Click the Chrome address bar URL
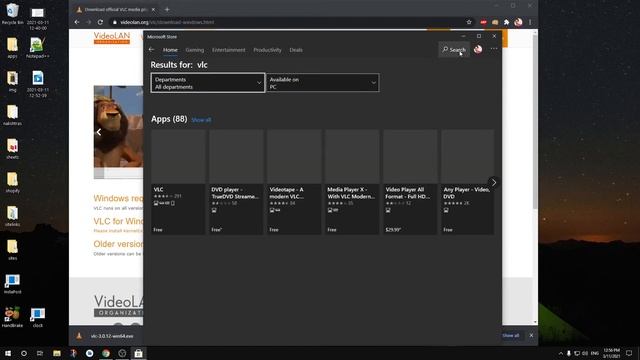The image size is (640, 360). [167, 22]
